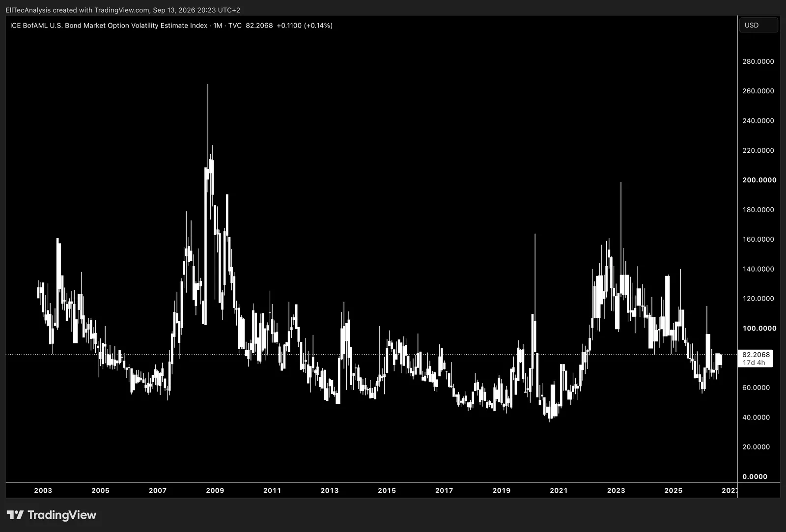
Task: Click the 17d 4h bar countdown label
Action: click(754, 363)
